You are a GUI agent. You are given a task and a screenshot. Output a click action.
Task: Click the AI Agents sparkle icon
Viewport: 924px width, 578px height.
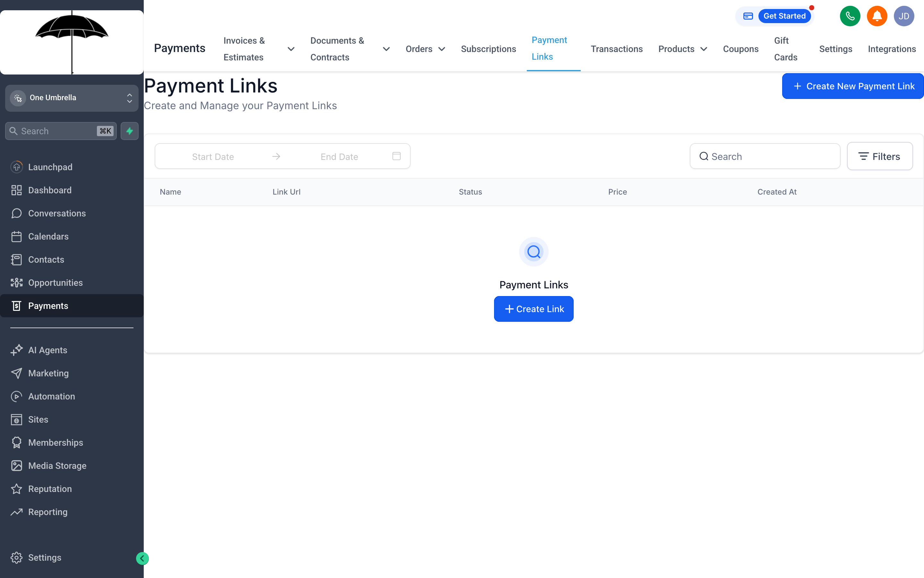point(16,350)
